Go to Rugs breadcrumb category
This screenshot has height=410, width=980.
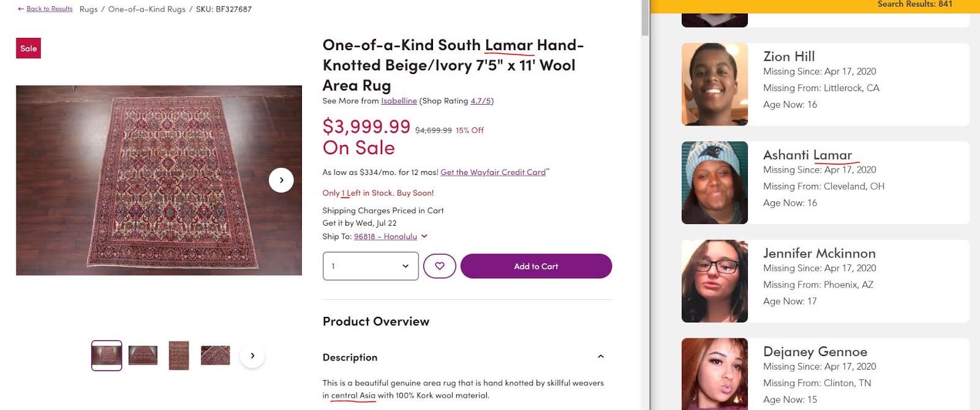(x=88, y=9)
